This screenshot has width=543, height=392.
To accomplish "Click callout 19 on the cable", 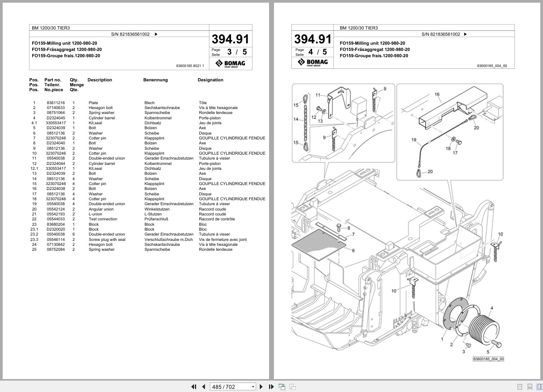I will click(413, 140).
